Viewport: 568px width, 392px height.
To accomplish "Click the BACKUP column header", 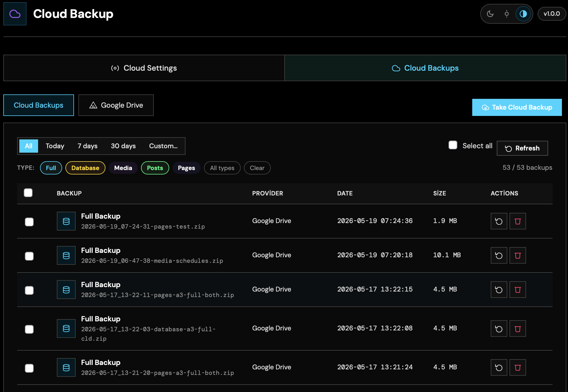I will 69,193.
